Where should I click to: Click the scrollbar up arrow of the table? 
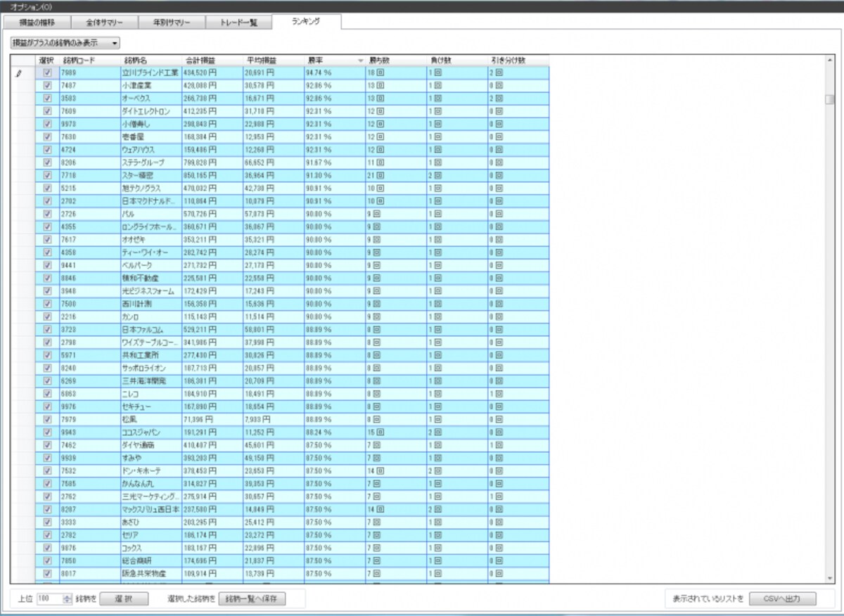[830, 60]
